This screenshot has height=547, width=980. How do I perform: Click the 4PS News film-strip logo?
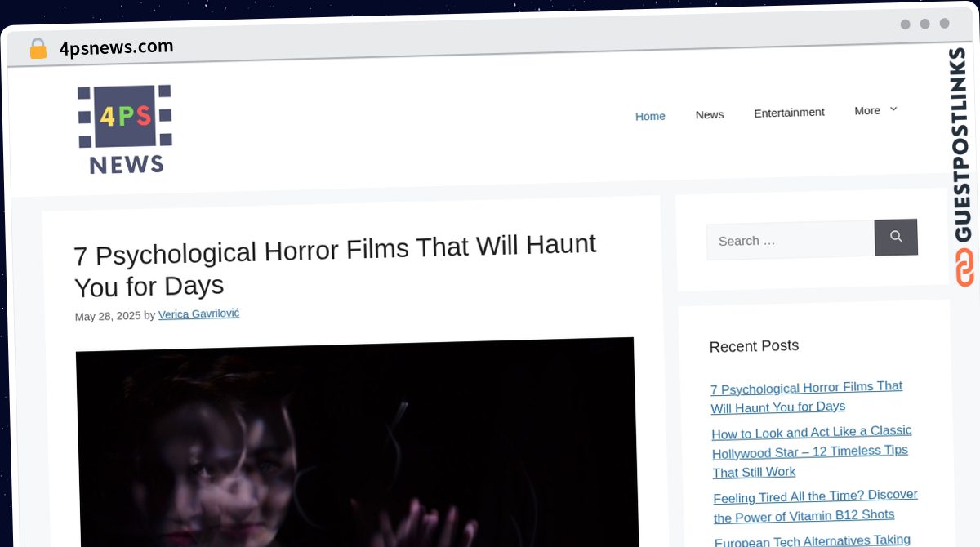coord(125,129)
